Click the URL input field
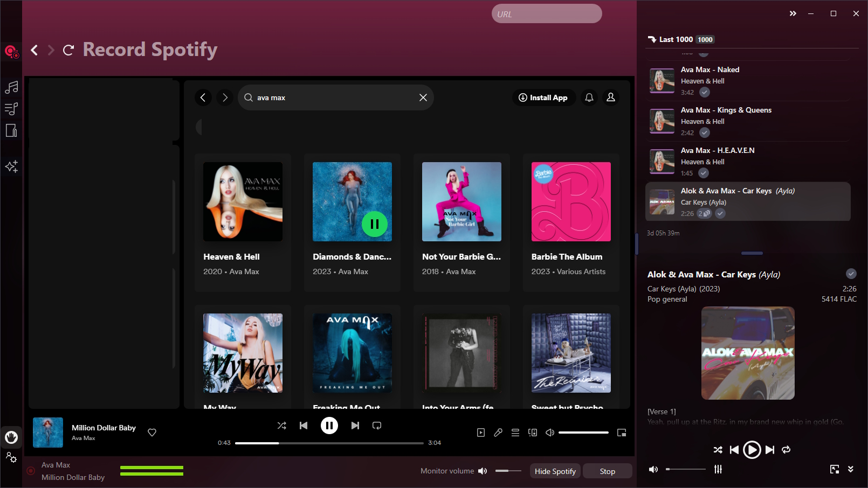Image resolution: width=868 pixels, height=488 pixels. (547, 14)
